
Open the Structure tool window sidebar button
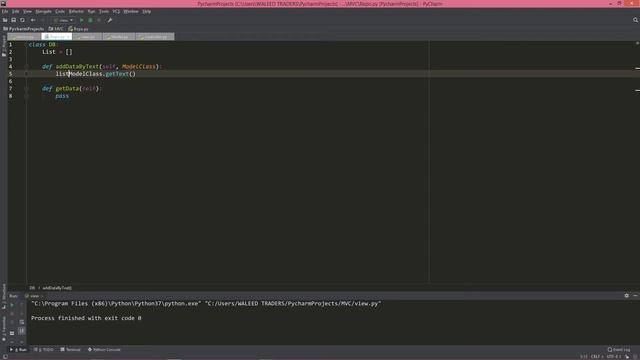4,295
